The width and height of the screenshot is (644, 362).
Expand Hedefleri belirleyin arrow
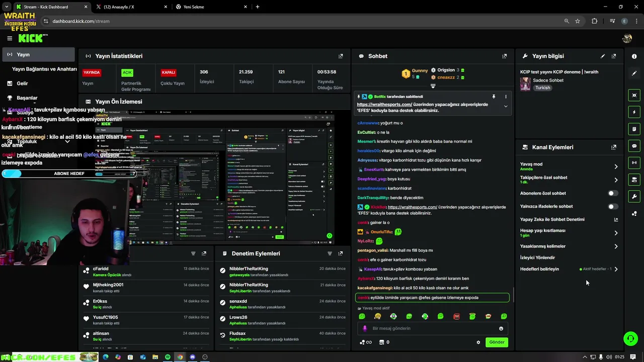(x=616, y=269)
